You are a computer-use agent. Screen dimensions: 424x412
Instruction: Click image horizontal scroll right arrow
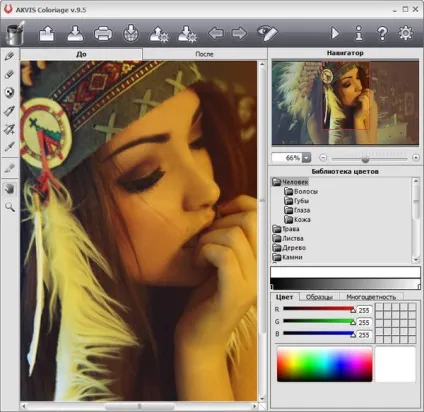pyautogui.click(x=254, y=406)
